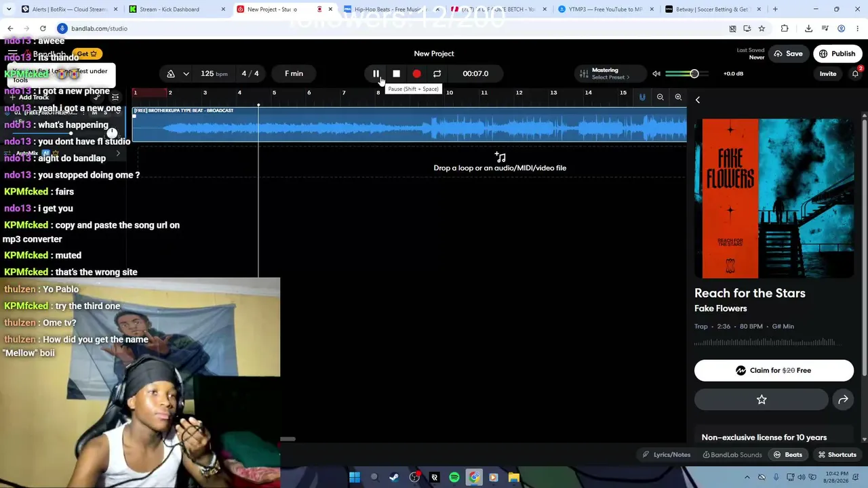Start recording with the red record button
This screenshot has height=488, width=868.
416,74
